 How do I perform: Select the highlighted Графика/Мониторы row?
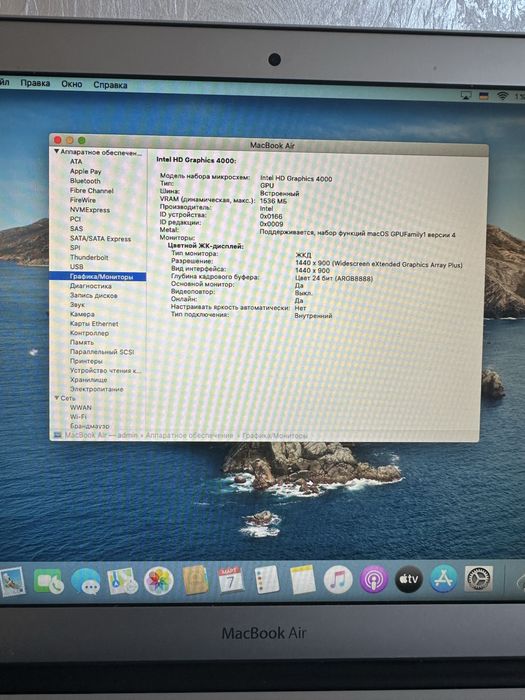point(97,276)
